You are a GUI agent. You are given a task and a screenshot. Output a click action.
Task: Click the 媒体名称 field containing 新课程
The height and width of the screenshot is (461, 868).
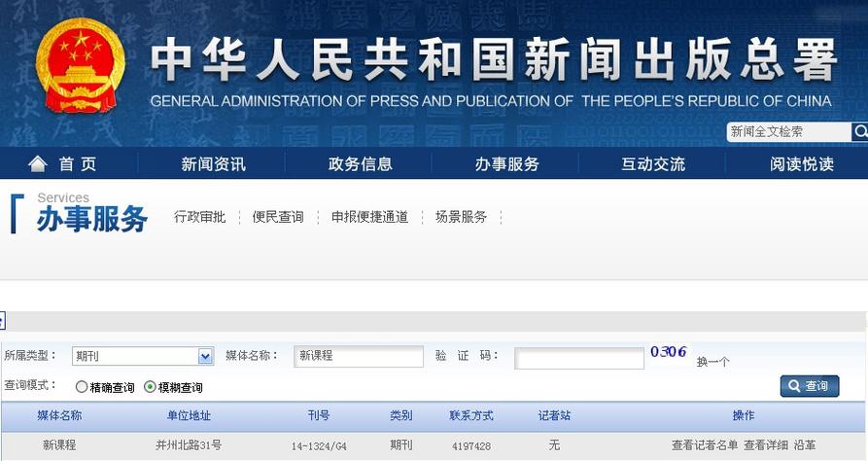pyautogui.click(x=359, y=356)
